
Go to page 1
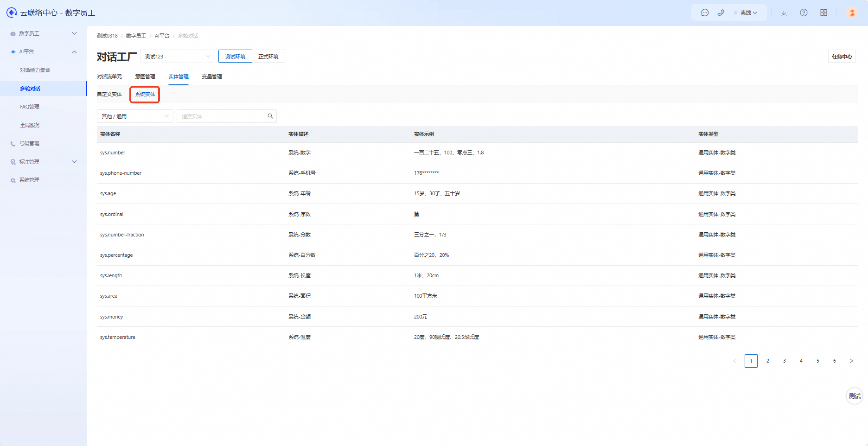(751, 361)
